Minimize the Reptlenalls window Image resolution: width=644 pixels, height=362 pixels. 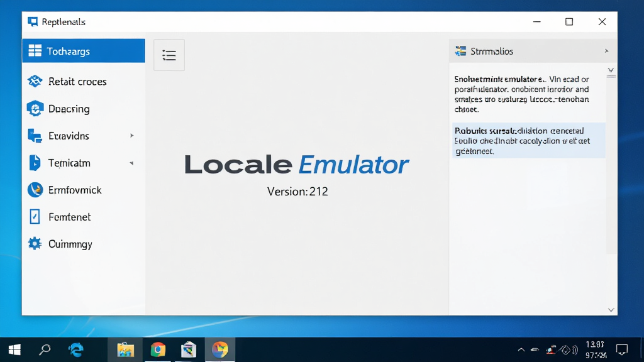coord(537,22)
